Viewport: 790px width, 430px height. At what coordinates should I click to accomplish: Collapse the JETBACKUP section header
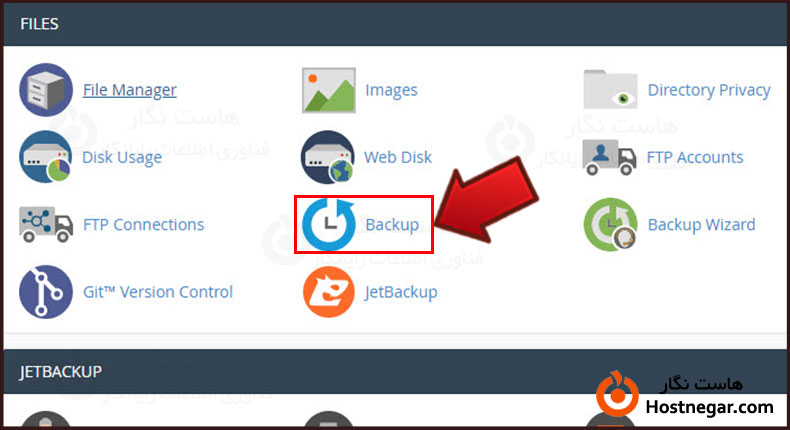395,372
